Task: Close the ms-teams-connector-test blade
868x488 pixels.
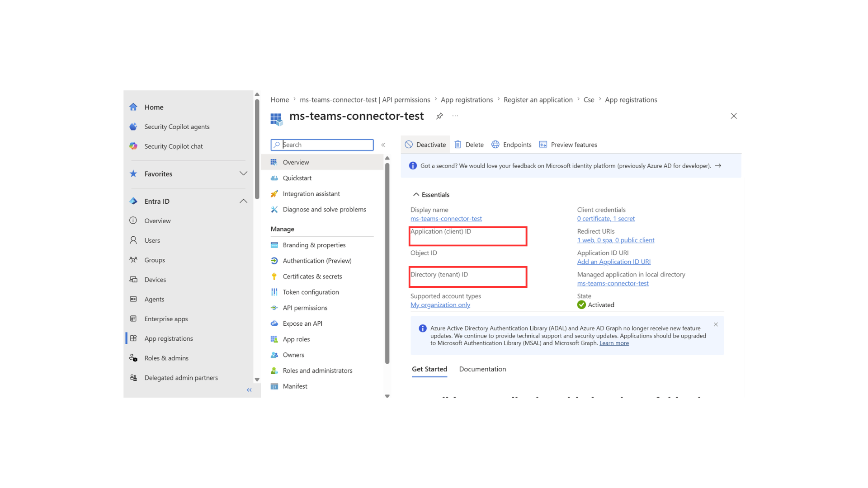Action: pos(734,116)
